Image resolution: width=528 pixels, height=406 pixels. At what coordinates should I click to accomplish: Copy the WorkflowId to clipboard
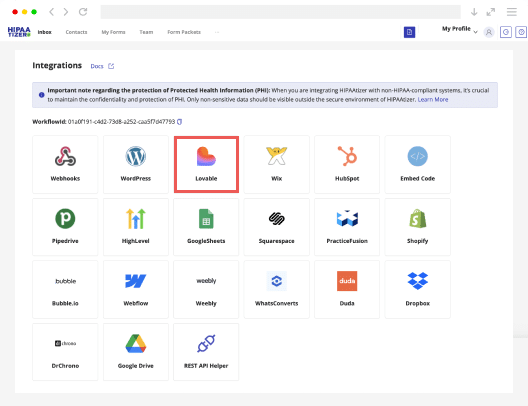(180, 122)
